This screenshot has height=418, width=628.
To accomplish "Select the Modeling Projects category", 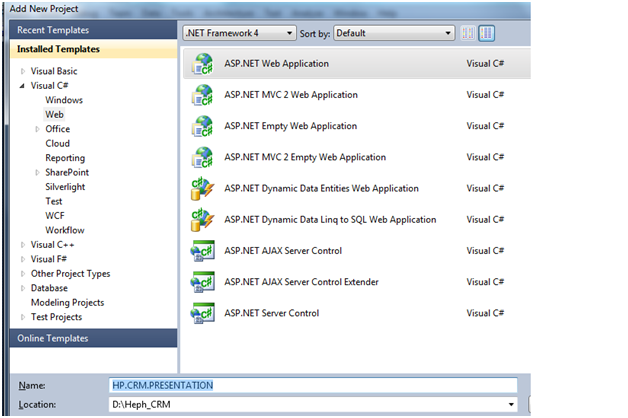I will click(68, 303).
